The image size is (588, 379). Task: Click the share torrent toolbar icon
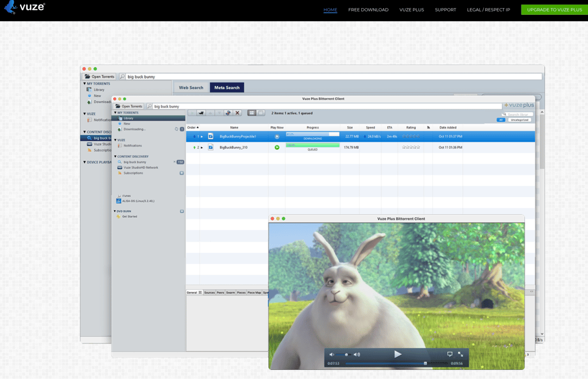pos(228,113)
